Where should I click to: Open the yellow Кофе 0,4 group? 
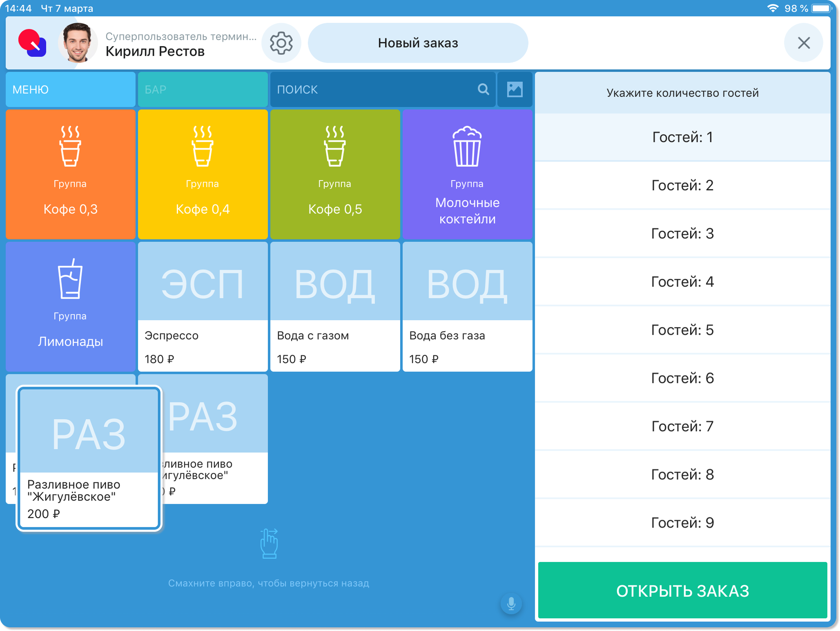click(203, 174)
